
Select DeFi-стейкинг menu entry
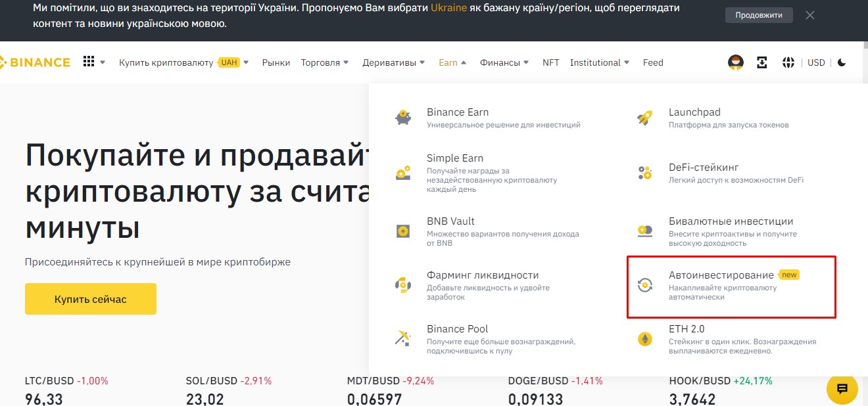[735, 173]
